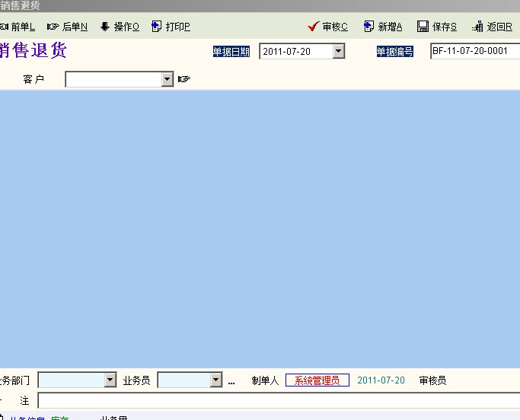The width and height of the screenshot is (520, 420).
Task: Click into the 备注 remarks text field
Action: pyautogui.click(x=278, y=400)
